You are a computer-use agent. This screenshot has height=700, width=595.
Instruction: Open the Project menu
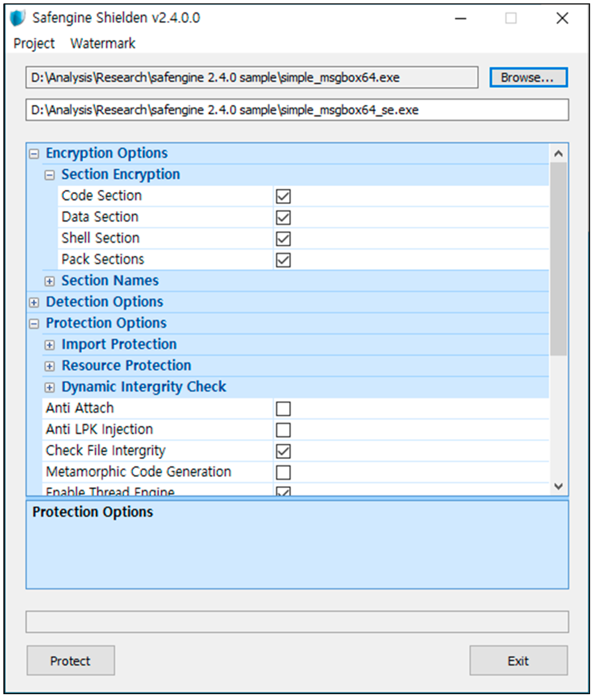(x=34, y=43)
